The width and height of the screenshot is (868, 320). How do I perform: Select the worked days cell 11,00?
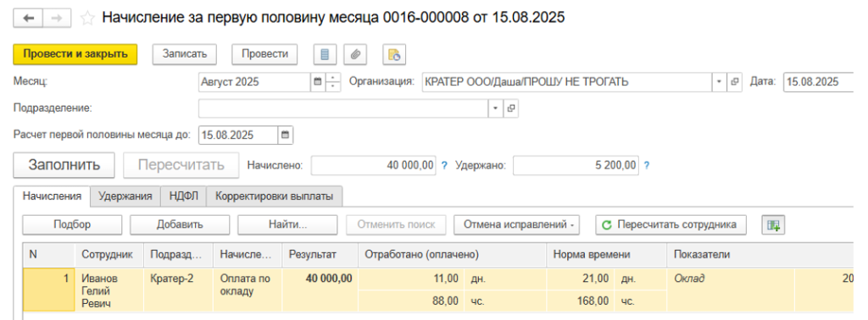point(411,279)
